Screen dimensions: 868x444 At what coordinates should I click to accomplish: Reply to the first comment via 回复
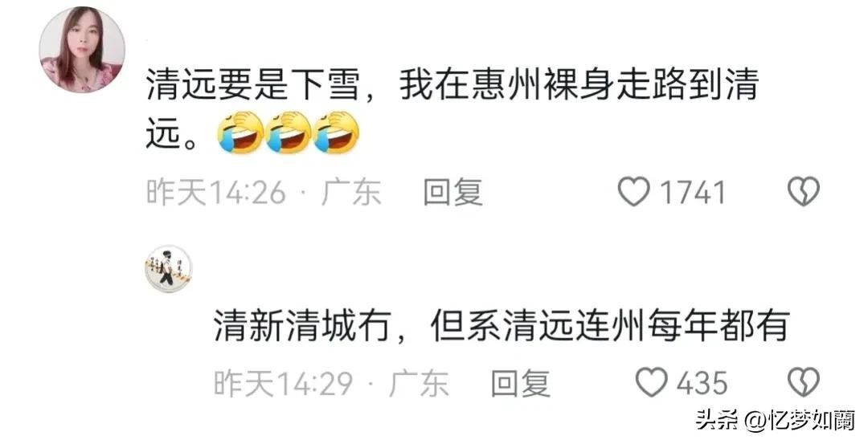pos(452,193)
